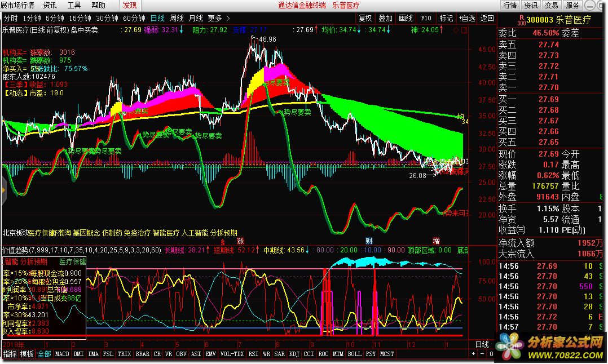The height and width of the screenshot is (364, 608).
Task: Switch sub-chart to KDJ indicator
Action: pyautogui.click(x=294, y=353)
